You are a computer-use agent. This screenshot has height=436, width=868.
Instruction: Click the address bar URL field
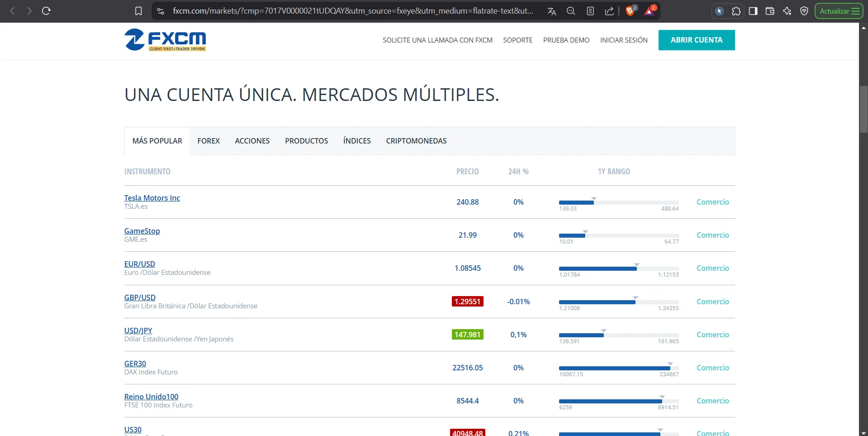click(353, 11)
